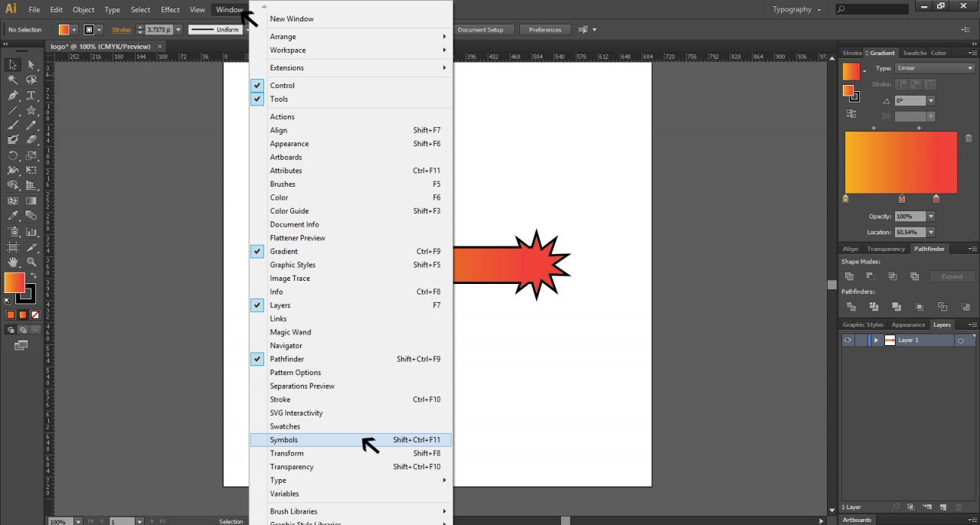The image size is (980, 525).
Task: Uncheck Pathfinder in Window menu
Action: click(351, 359)
